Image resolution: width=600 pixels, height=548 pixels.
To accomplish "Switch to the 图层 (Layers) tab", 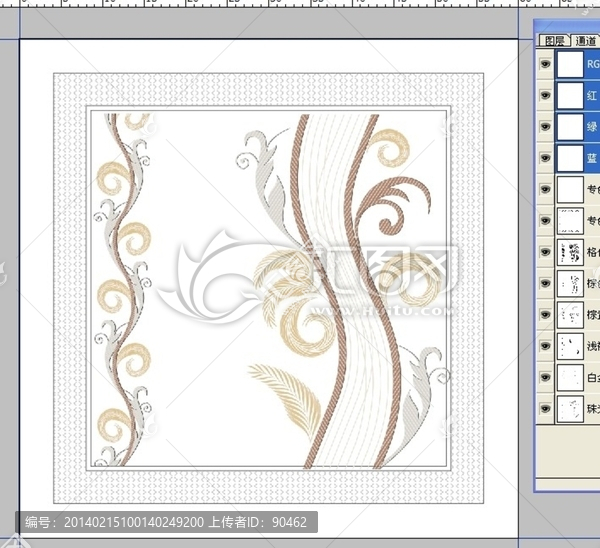I will point(554,41).
